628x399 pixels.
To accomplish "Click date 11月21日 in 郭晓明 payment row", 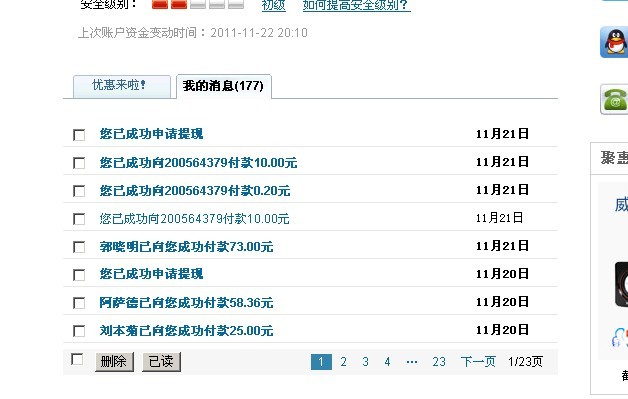I will pyautogui.click(x=502, y=246).
